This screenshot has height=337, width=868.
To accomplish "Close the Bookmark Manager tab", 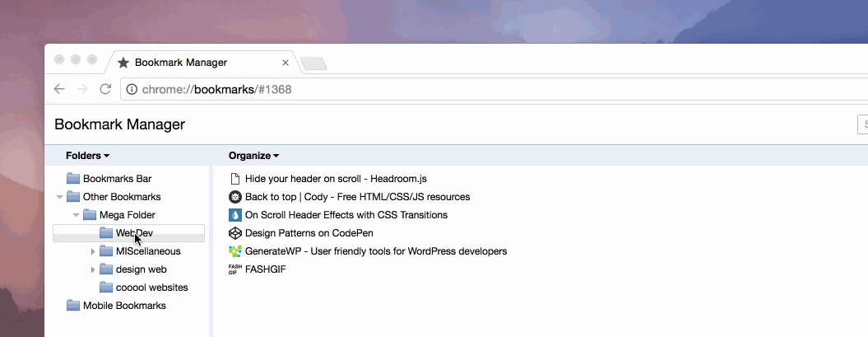I will pyautogui.click(x=285, y=63).
